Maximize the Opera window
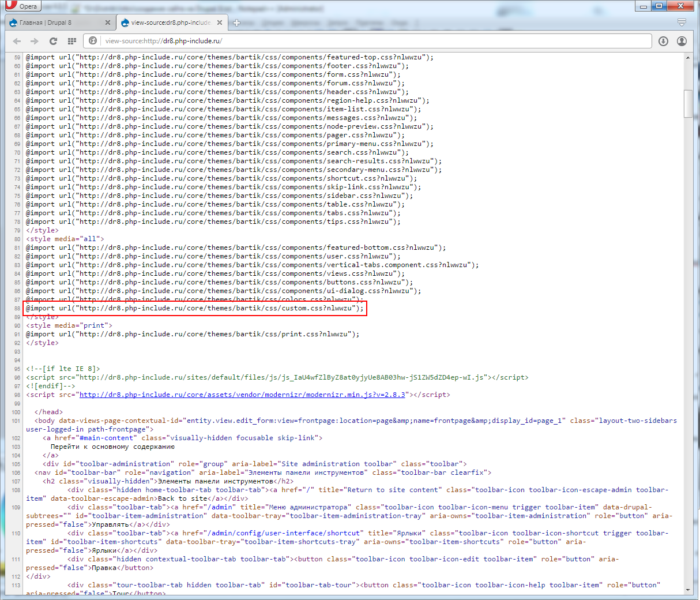The height and width of the screenshot is (600, 700). [x=660, y=6]
